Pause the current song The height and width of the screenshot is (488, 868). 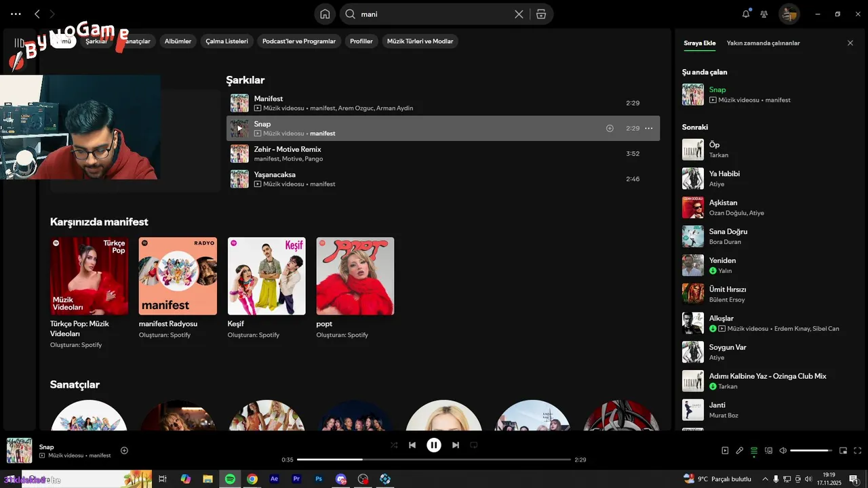434,445
